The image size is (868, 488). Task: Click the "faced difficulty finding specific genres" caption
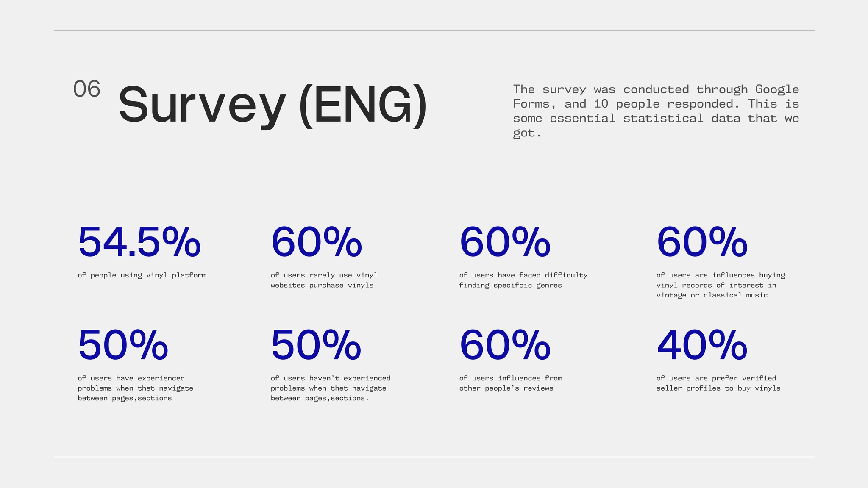[x=523, y=280]
